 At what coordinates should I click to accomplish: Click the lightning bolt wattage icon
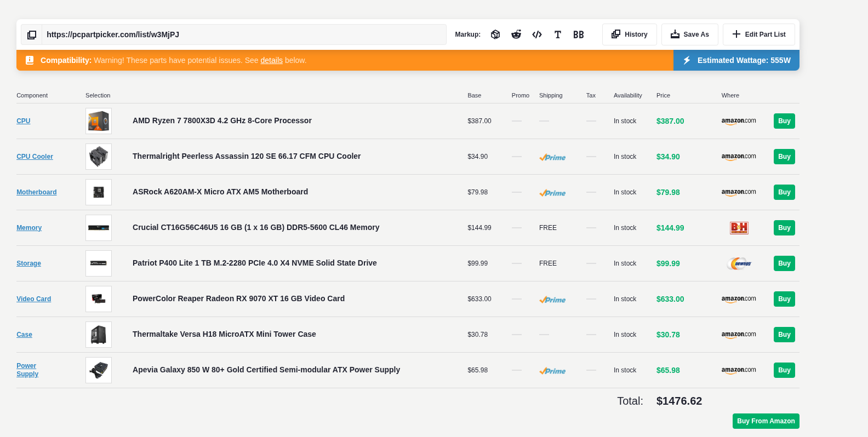click(x=687, y=60)
